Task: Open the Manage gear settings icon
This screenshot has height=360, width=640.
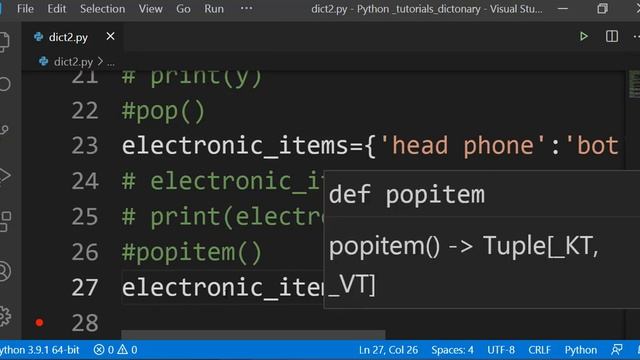Action: (x=5, y=316)
